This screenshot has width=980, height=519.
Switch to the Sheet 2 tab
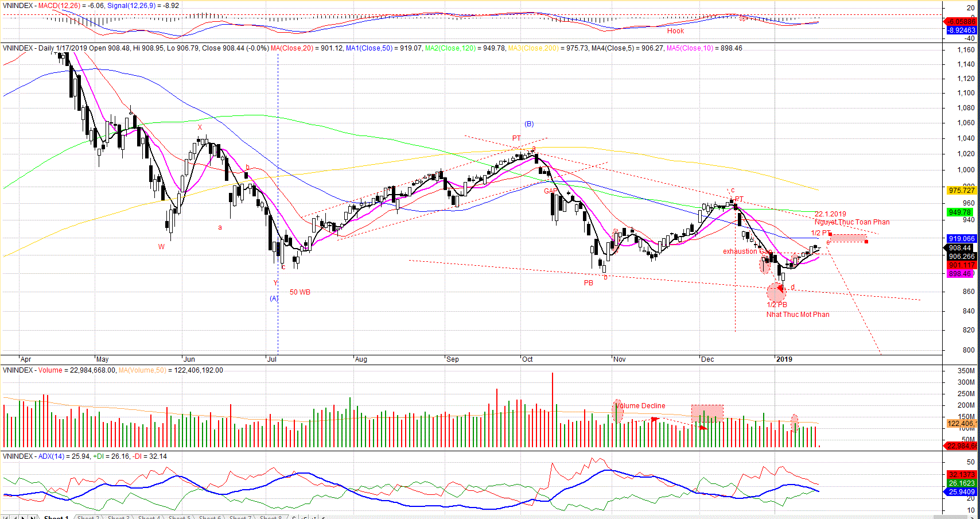tap(88, 517)
